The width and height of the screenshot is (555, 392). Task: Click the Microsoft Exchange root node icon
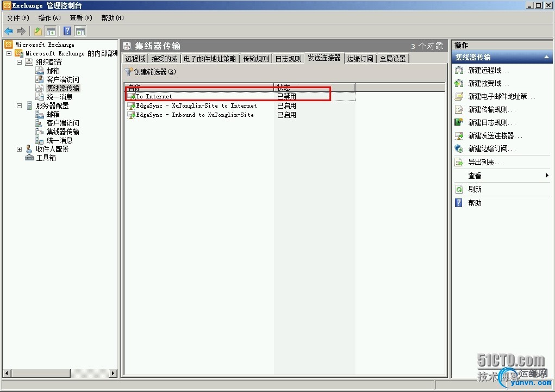9,45
